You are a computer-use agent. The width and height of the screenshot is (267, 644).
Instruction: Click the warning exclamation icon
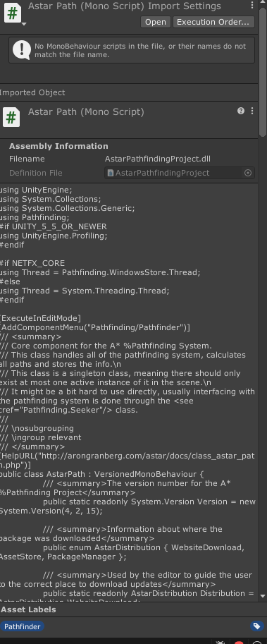[x=21, y=50]
